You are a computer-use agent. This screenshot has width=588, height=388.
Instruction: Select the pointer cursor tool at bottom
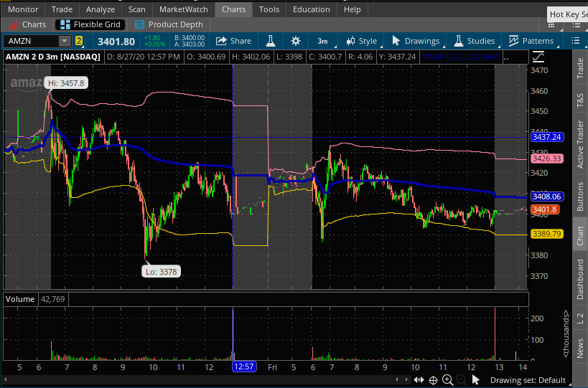point(475,380)
